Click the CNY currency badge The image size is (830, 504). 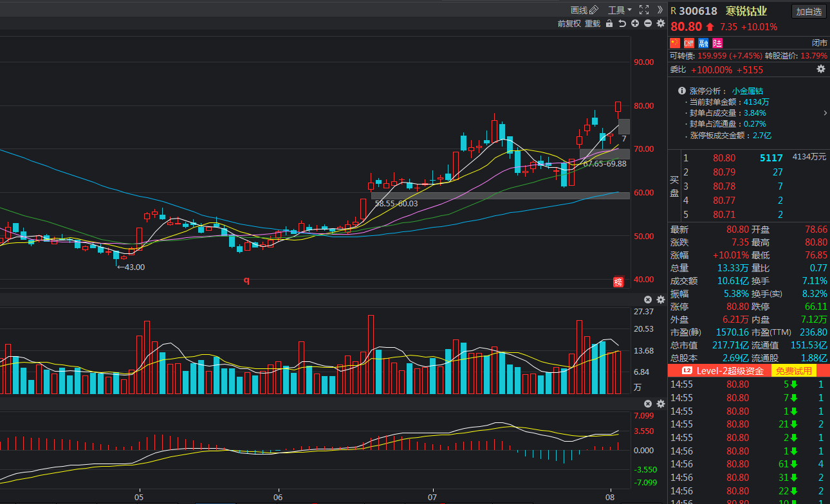point(689,43)
